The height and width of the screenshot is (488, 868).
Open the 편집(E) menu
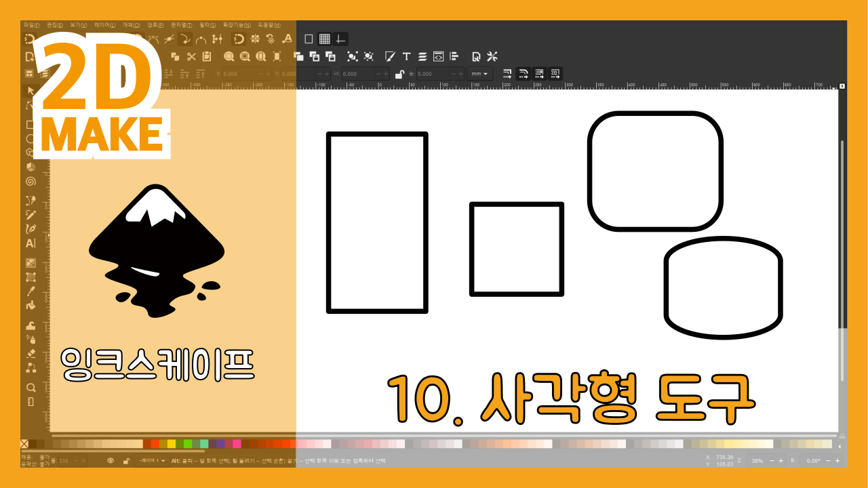click(55, 24)
